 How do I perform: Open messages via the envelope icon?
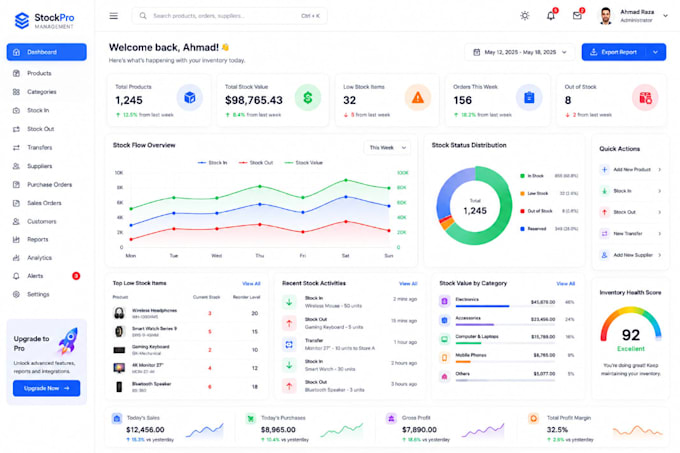coord(577,16)
